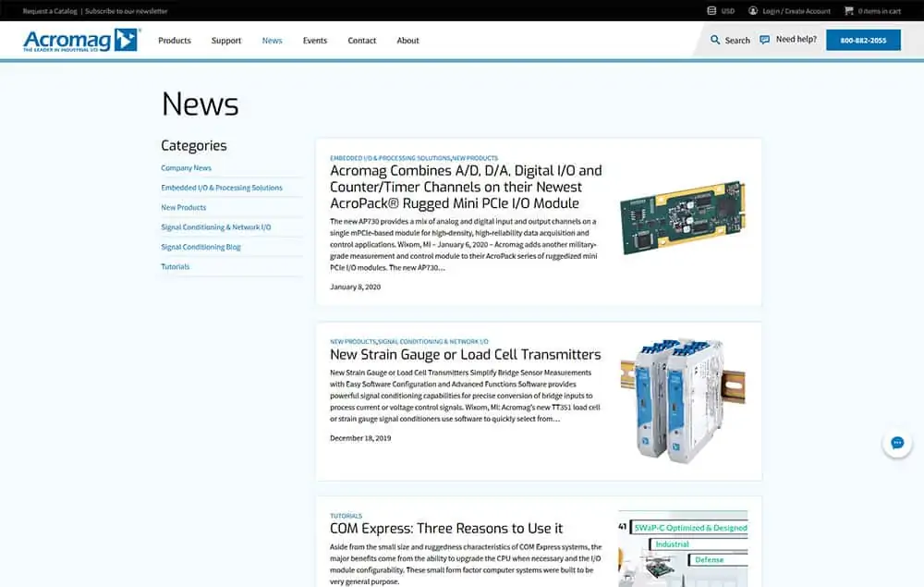The image size is (924, 587).
Task: Open the About menu item
Action: point(407,41)
